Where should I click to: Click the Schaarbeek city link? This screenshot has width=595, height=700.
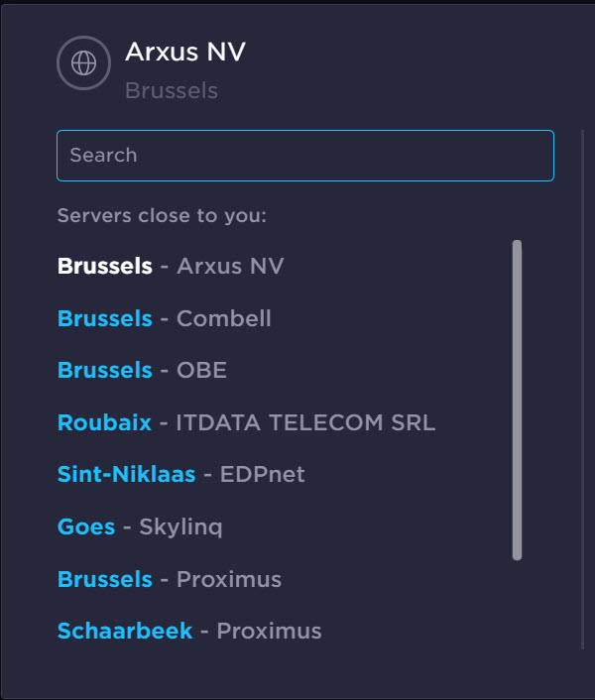(125, 632)
